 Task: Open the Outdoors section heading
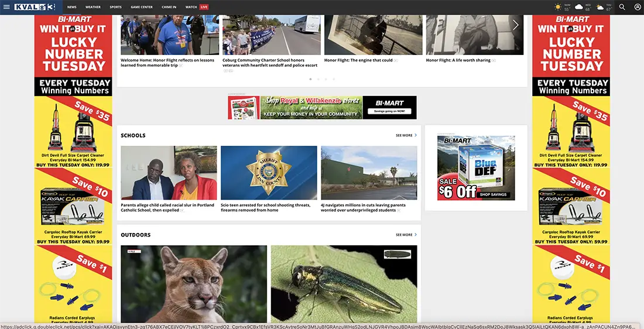point(136,235)
